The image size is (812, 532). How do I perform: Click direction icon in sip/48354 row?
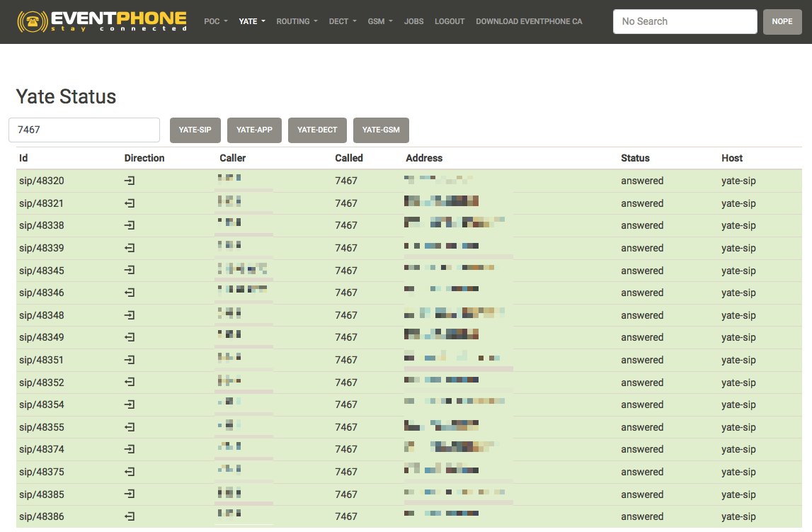(130, 404)
